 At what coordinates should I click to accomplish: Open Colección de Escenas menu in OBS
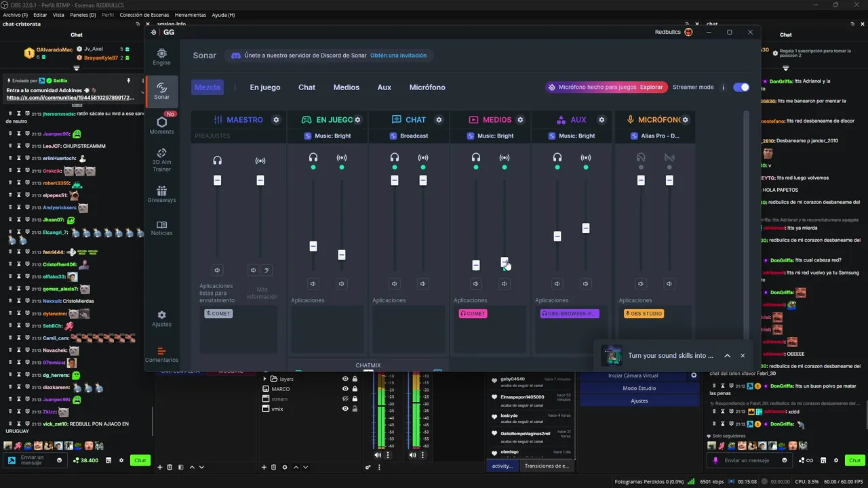pyautogui.click(x=144, y=15)
